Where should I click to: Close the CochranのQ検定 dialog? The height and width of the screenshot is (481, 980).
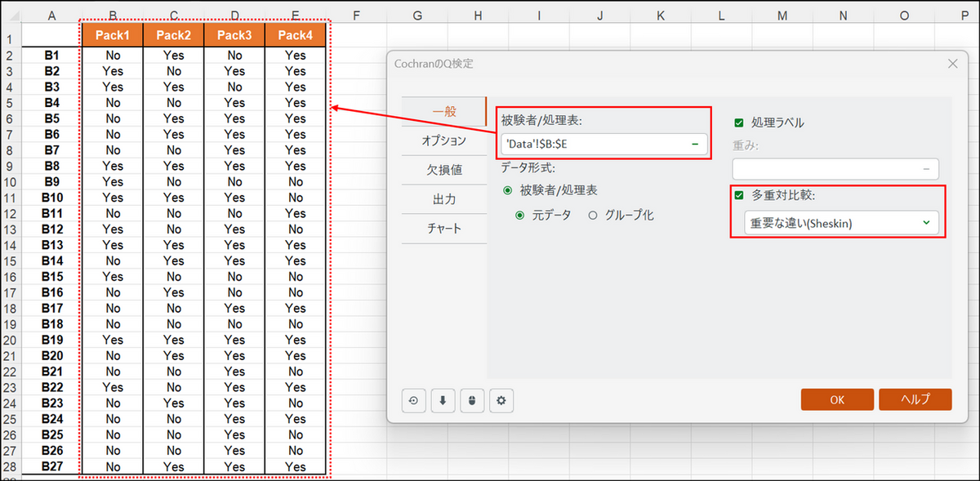(x=952, y=64)
